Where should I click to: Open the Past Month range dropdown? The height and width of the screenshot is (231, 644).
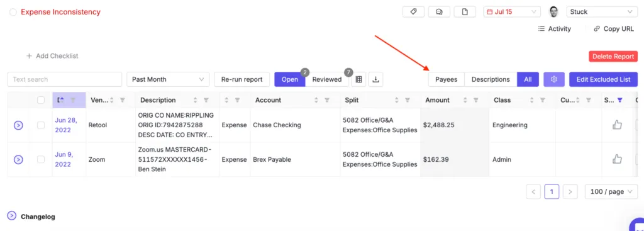pyautogui.click(x=168, y=79)
